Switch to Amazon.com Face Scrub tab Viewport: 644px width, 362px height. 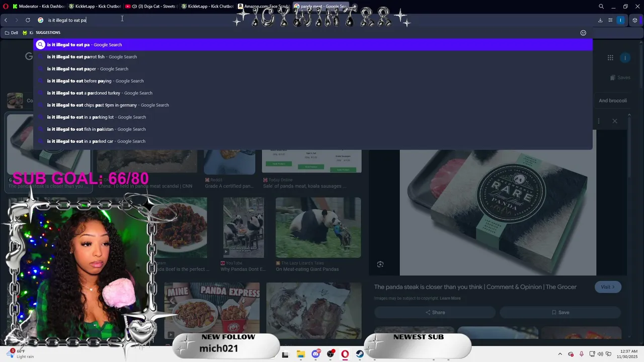coord(264,7)
